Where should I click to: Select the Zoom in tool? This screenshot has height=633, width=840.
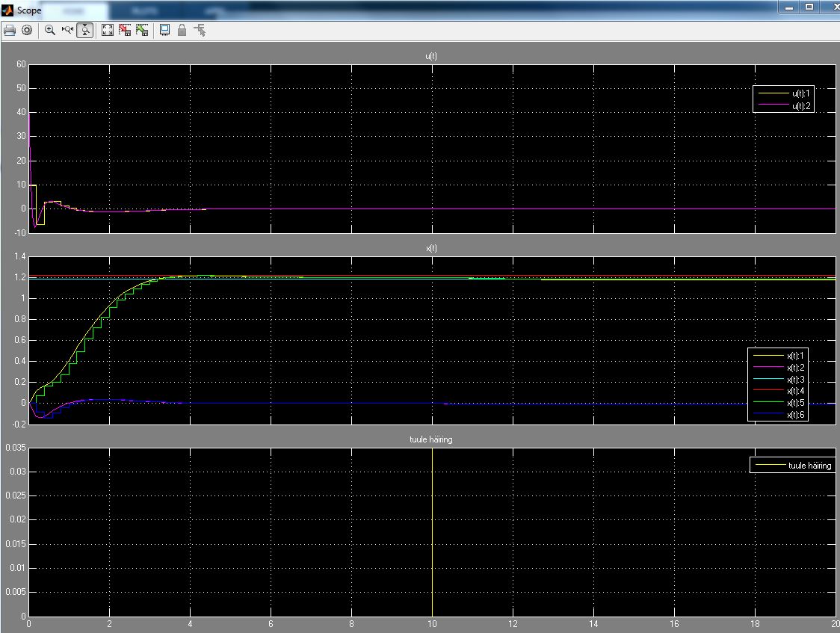pyautogui.click(x=50, y=31)
